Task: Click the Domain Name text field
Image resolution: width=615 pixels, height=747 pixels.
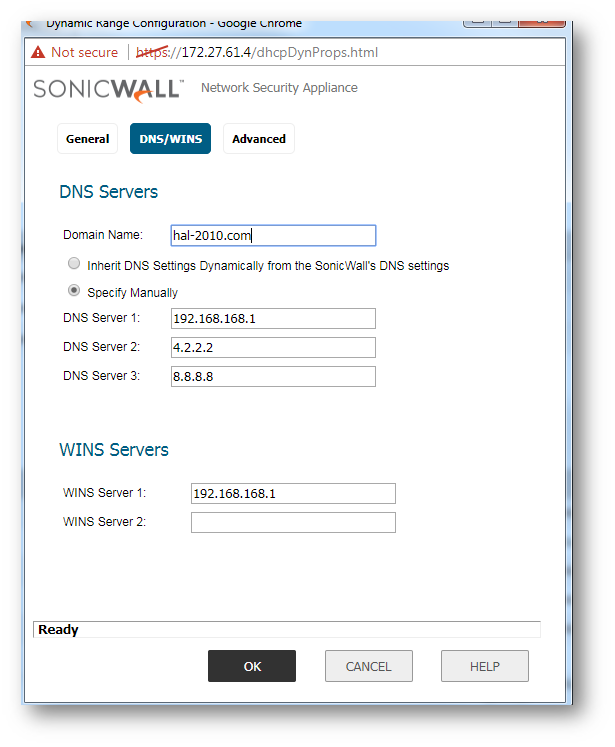Action: 272,235
